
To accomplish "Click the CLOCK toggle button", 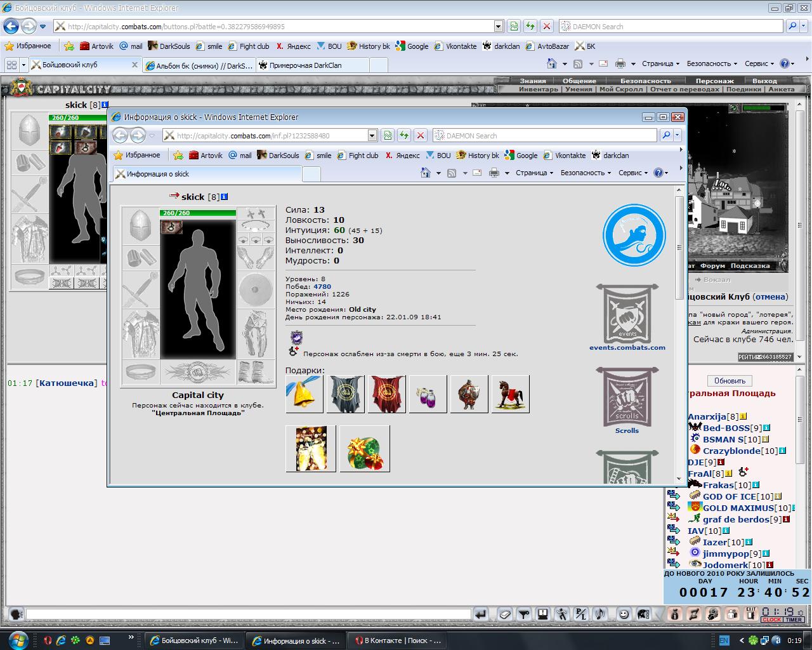I will click(772, 620).
